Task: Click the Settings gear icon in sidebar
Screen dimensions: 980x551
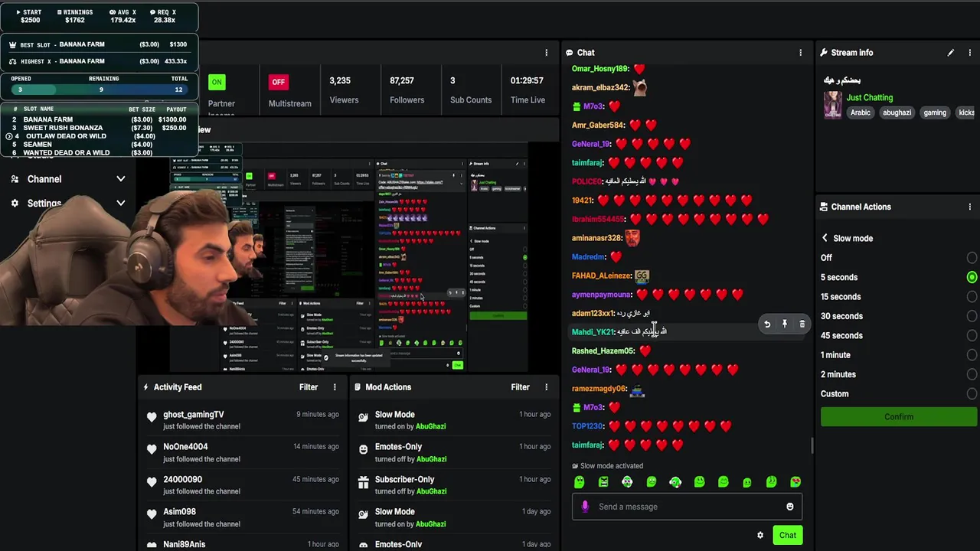Action: 15,204
